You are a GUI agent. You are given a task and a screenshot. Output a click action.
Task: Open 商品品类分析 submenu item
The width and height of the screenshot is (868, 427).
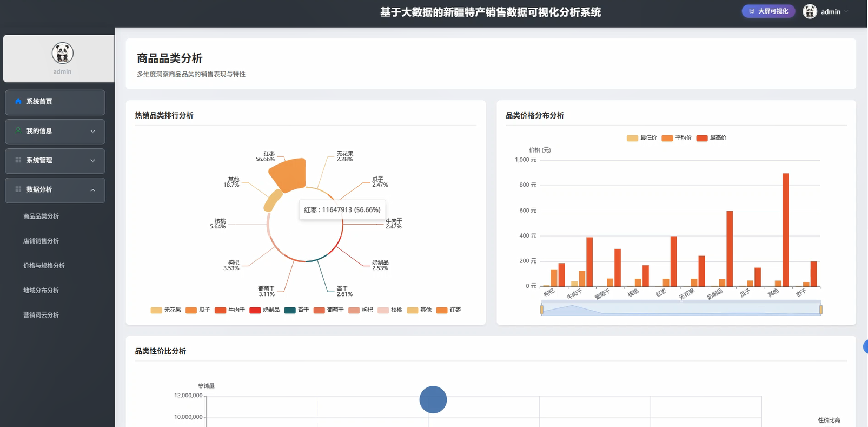(x=41, y=216)
